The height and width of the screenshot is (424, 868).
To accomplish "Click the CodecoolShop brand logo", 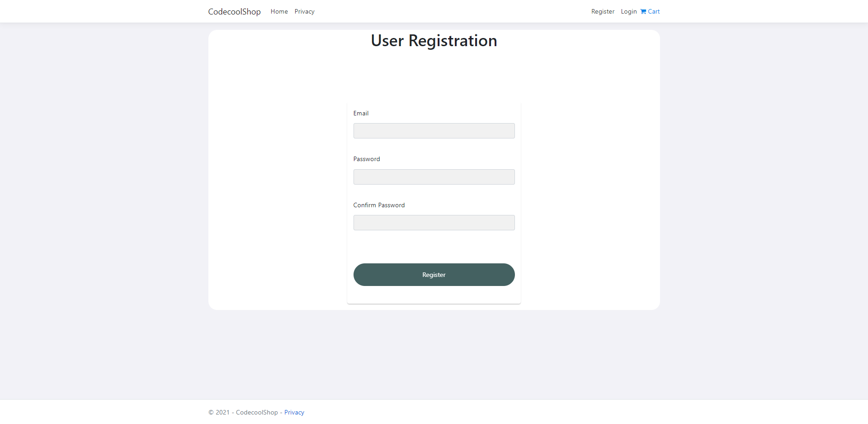I will tap(234, 11).
